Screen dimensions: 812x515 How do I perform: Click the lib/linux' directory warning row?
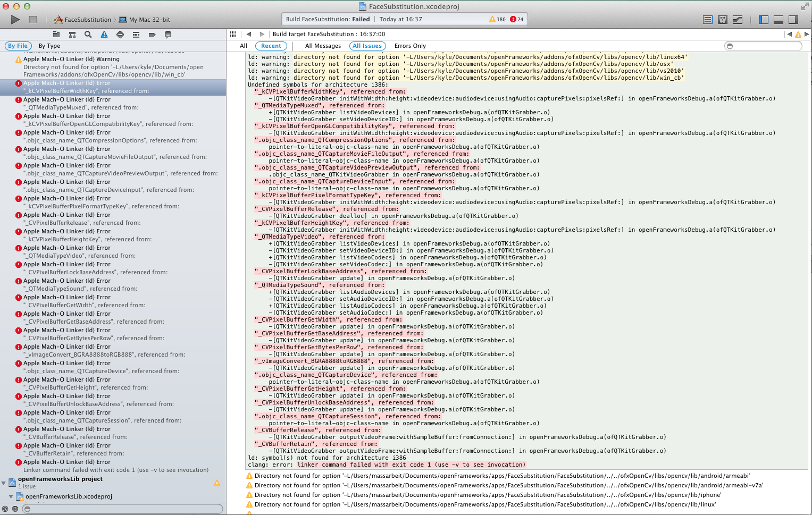pyautogui.click(x=481, y=505)
